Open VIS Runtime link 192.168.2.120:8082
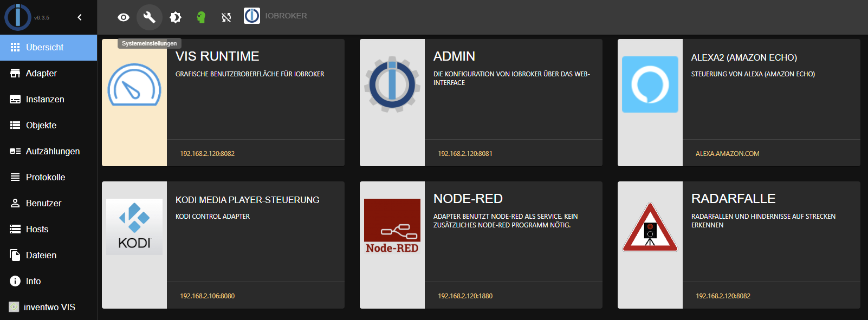 [208, 154]
